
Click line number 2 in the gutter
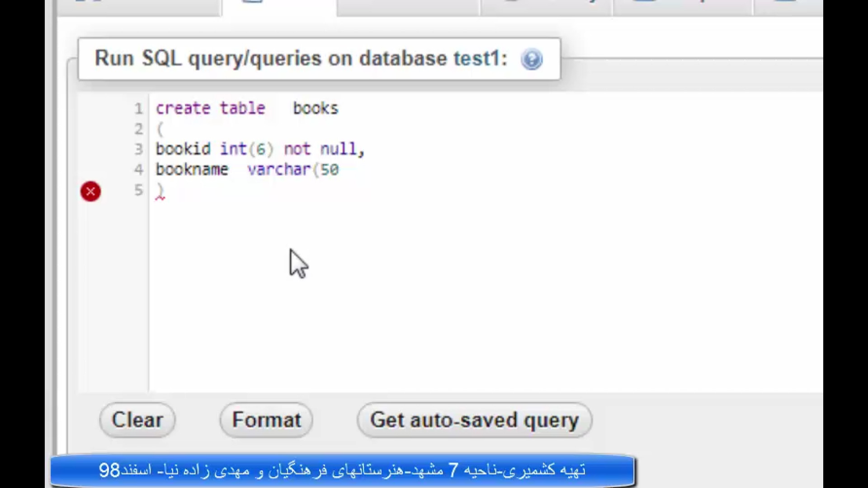point(138,129)
